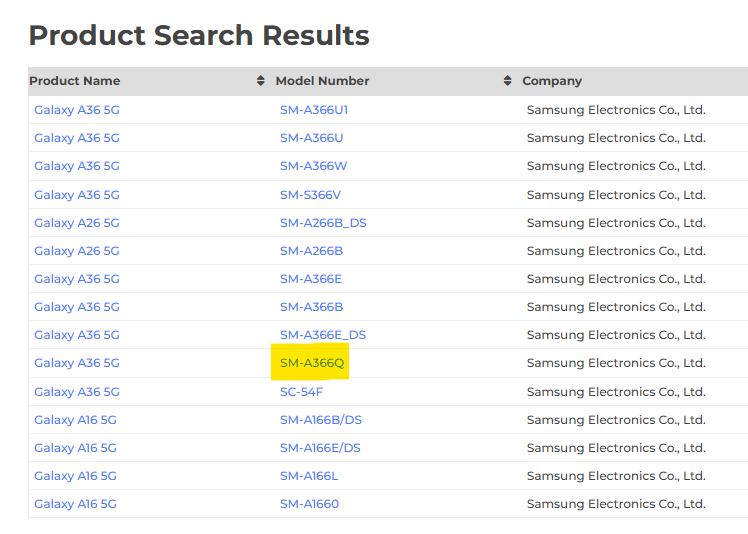Click SM-A166E/DS model link
748x534 pixels.
point(320,448)
